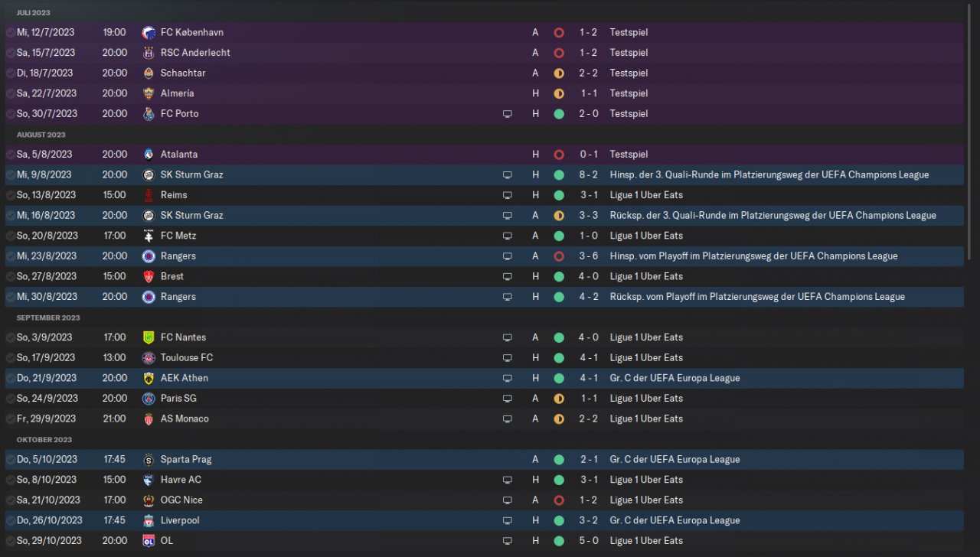Click the green win indicator for Brest match
The image size is (980, 557).
pos(559,276)
